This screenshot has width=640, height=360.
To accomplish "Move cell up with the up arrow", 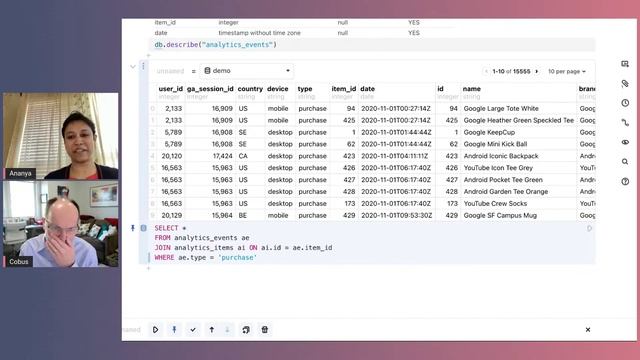I will point(211,329).
